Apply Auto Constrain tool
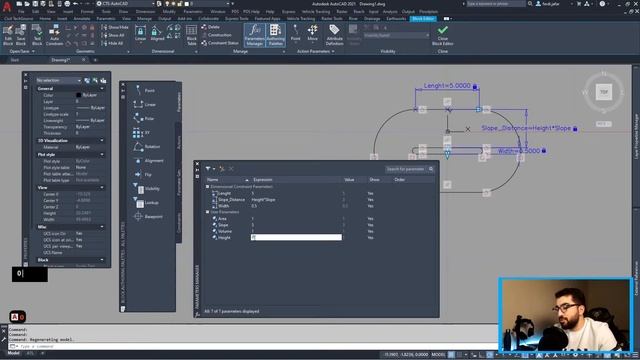This screenshot has width=640, height=360. 54,35
